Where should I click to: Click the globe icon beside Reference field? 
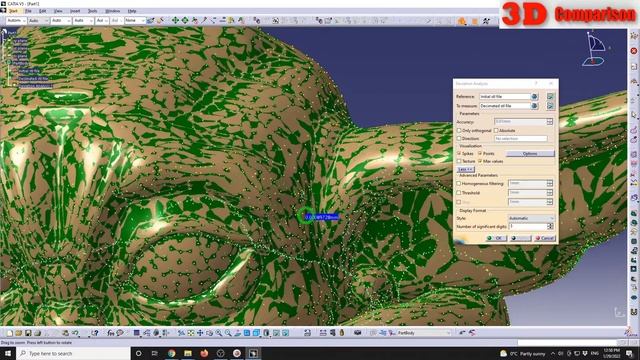(x=534, y=96)
